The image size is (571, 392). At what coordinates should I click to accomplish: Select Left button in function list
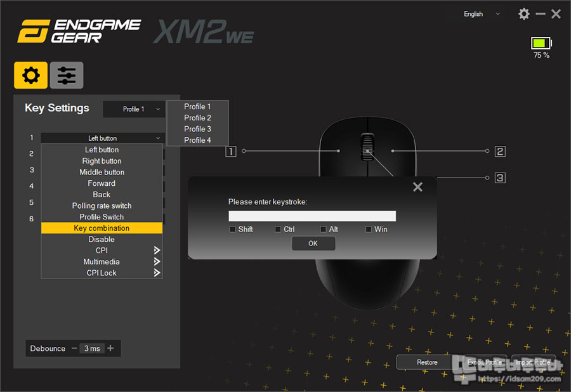point(102,150)
